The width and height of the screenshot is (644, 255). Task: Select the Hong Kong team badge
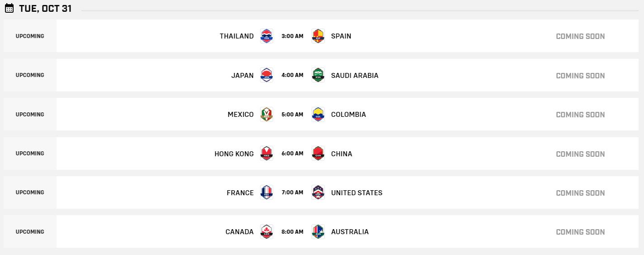click(x=267, y=154)
